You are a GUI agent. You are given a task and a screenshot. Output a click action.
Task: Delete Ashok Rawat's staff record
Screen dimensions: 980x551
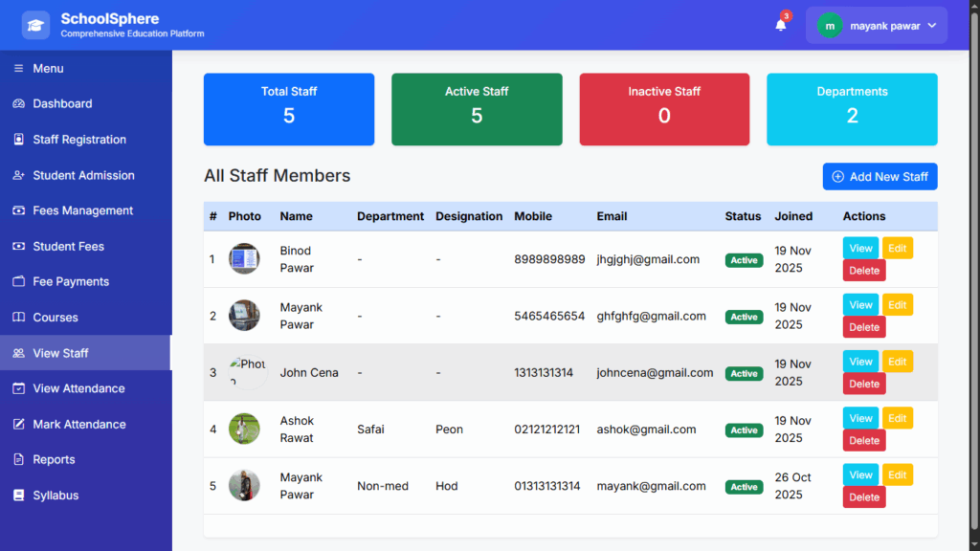point(863,441)
